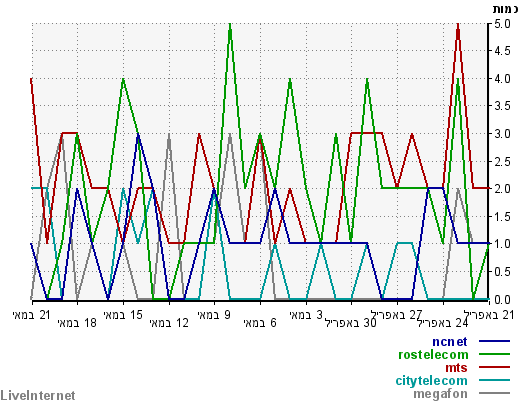Click the 6 במאי date label
Viewport: 520px width, 405px height.
pos(260,323)
